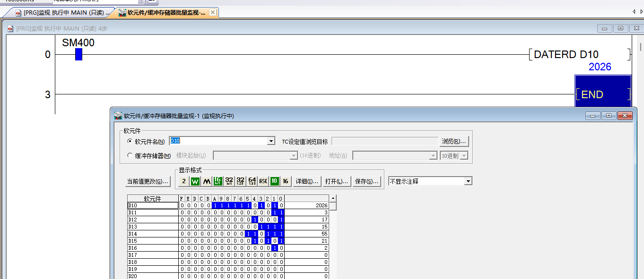Click the 当前值更改 button
Viewport: 644px width, 279px height.
[x=147, y=182]
